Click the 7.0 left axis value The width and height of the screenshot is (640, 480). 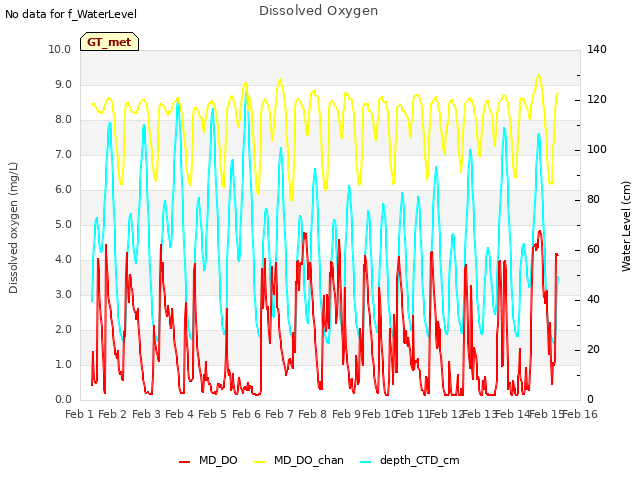click(x=63, y=155)
